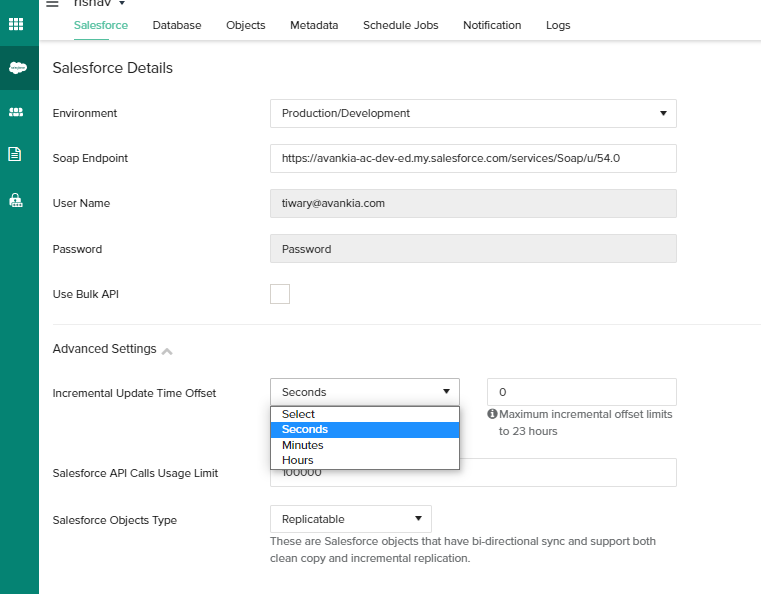The image size is (761, 594).
Task: Open the Environment dropdown
Action: point(473,113)
